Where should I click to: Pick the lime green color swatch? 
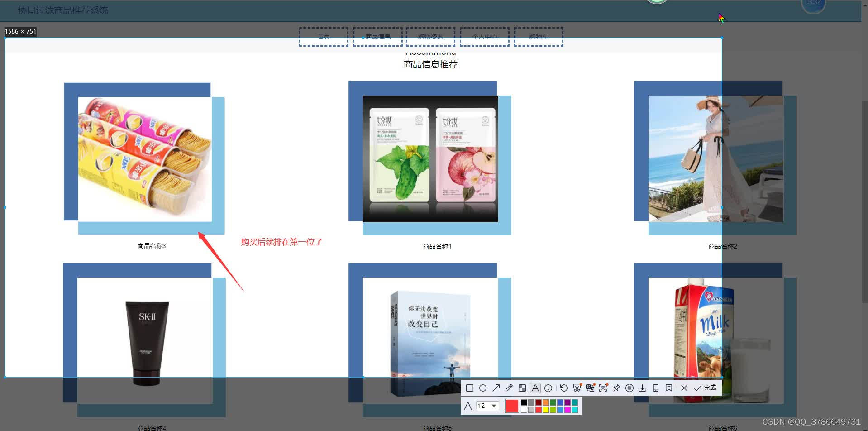[x=553, y=410]
